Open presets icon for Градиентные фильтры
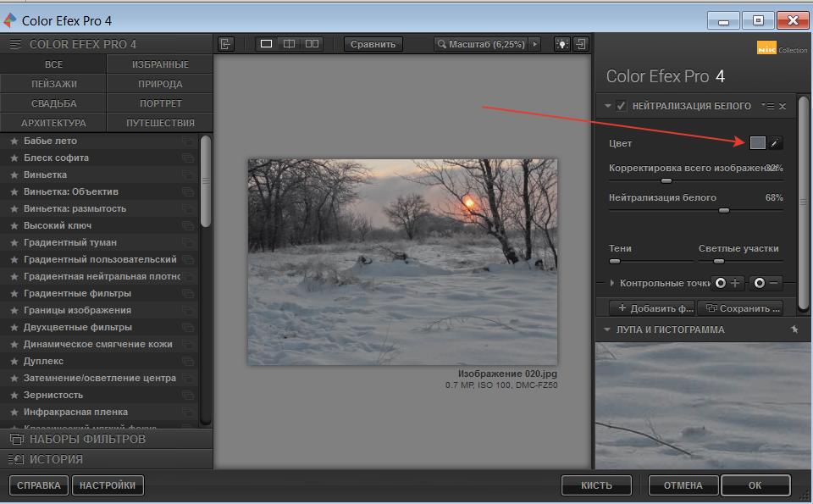The width and height of the screenshot is (813, 504). point(188,293)
